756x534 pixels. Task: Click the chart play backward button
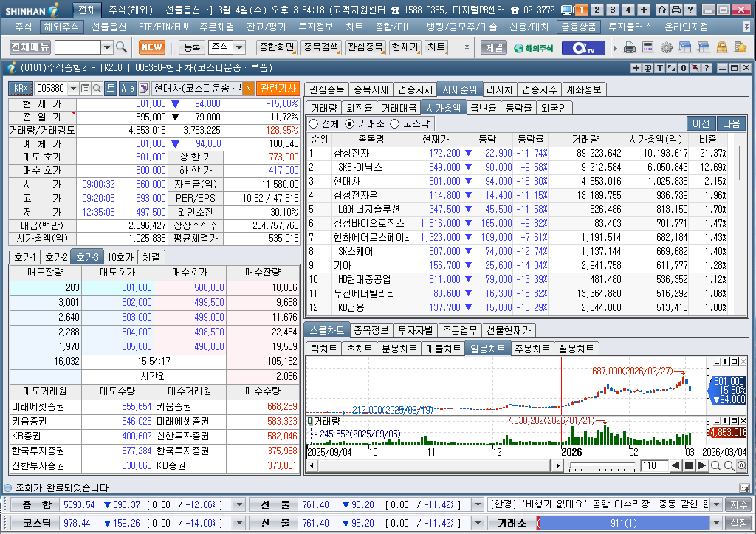point(676,465)
